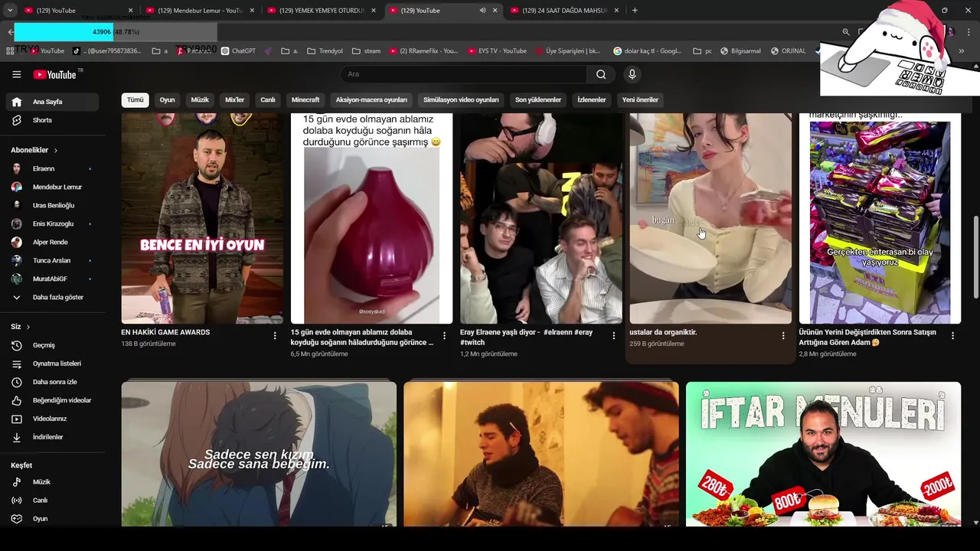Open new browser tab with plus

635,11
